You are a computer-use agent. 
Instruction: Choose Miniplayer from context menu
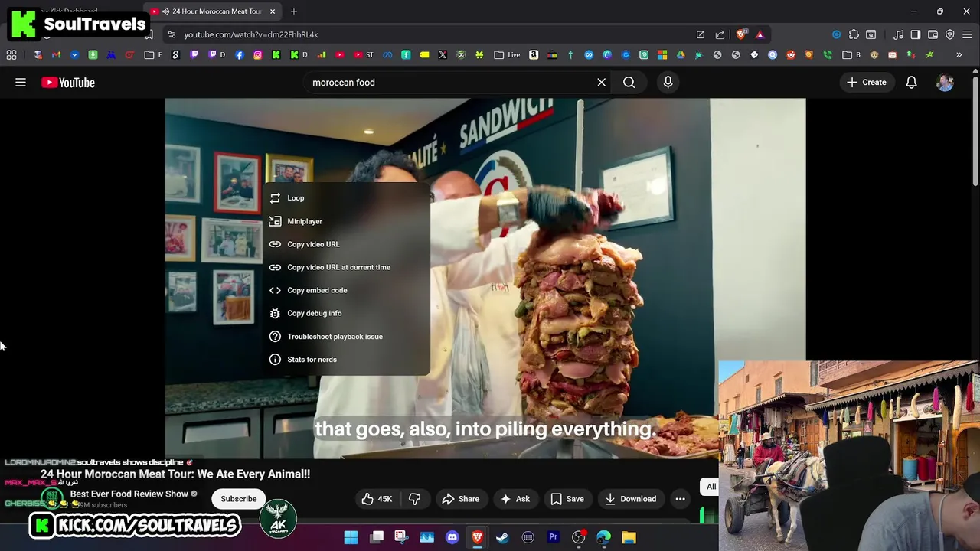point(346,221)
